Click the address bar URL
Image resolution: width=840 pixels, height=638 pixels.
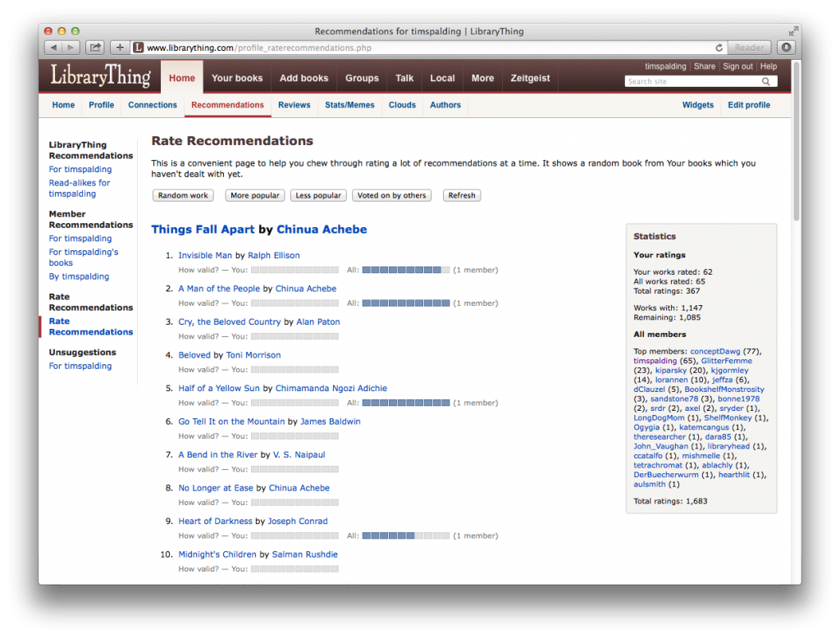pos(259,48)
